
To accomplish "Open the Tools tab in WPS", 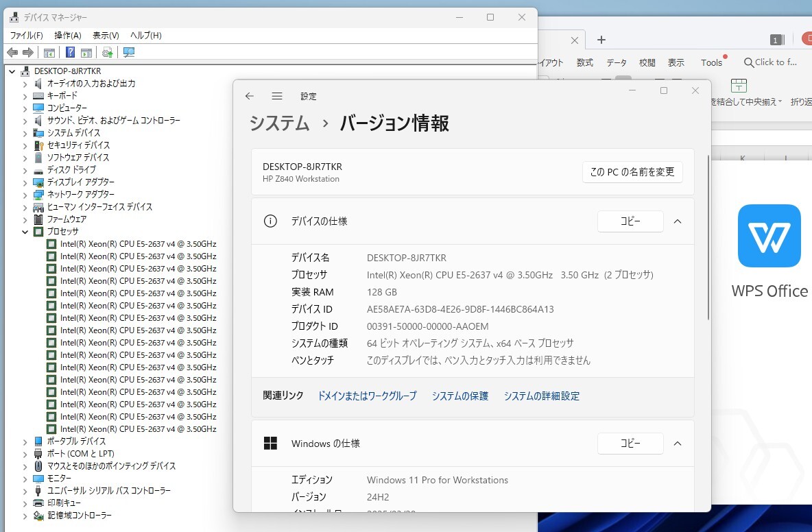I will point(712,62).
